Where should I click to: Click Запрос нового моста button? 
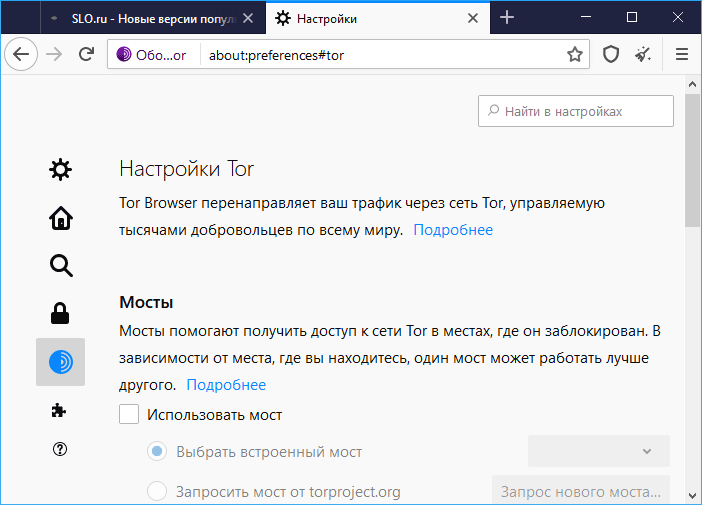(581, 490)
